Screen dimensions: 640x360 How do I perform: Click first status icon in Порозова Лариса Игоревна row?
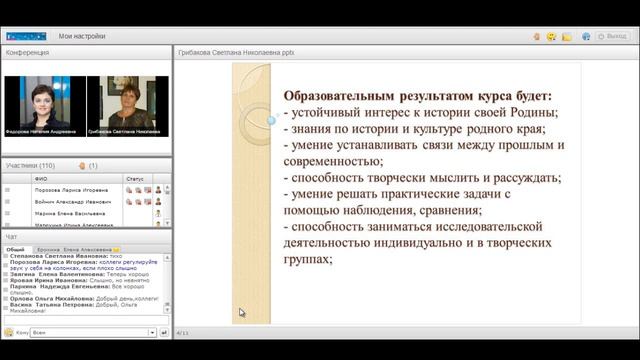[129, 190]
